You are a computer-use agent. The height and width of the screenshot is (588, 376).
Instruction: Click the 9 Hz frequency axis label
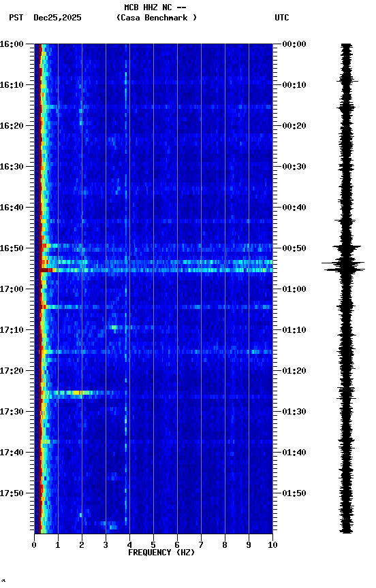coord(249,546)
